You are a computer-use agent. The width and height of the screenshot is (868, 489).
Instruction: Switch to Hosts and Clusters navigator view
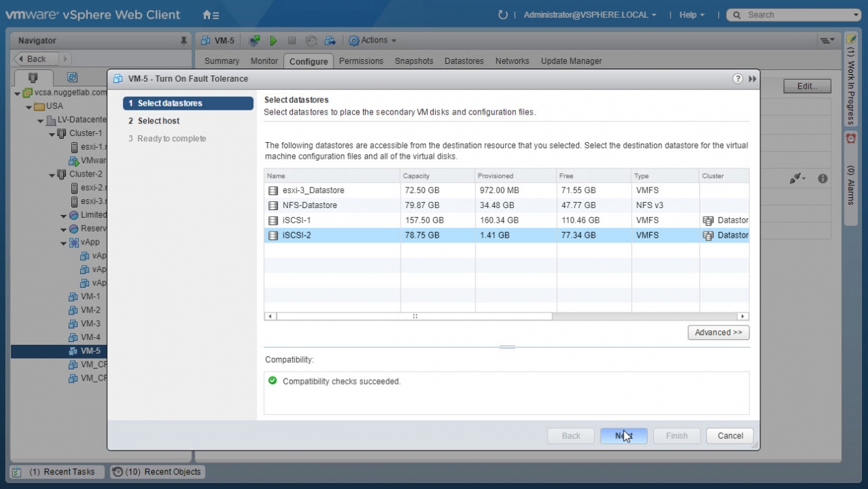point(32,78)
